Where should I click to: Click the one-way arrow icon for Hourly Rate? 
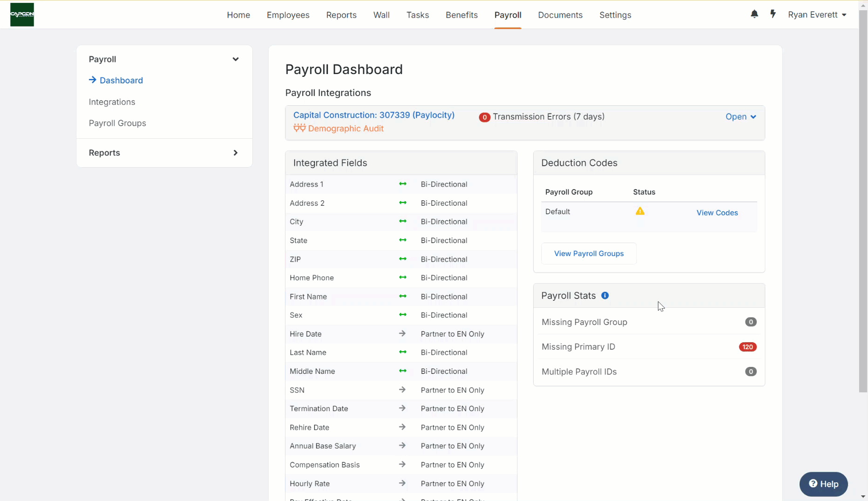click(x=402, y=483)
